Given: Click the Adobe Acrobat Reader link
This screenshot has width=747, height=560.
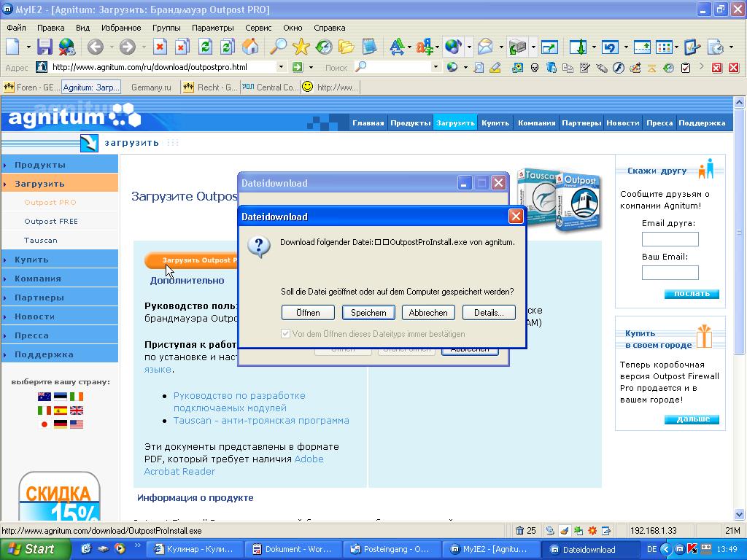Looking at the screenshot, I should coord(234,465).
